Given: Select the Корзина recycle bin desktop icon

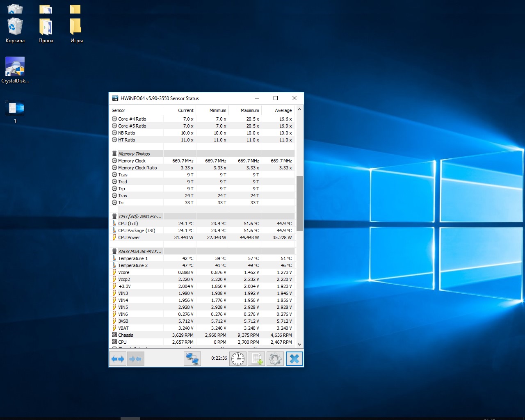Looking at the screenshot, I should [x=15, y=30].
